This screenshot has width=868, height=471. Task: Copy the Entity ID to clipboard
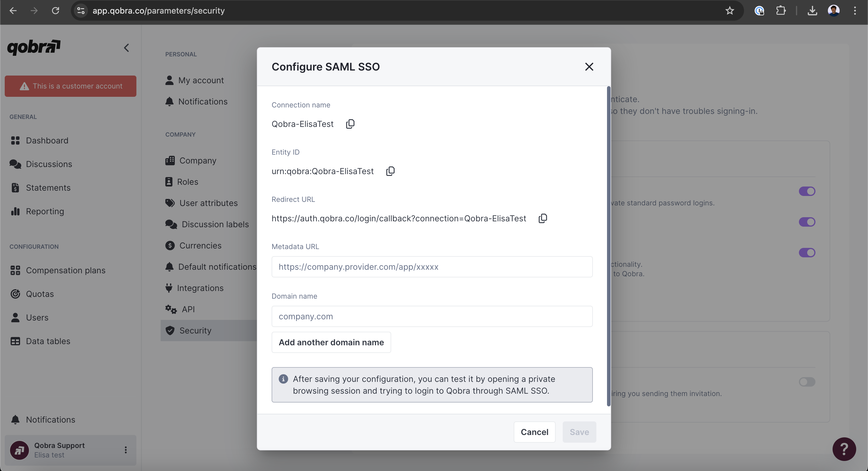390,171
